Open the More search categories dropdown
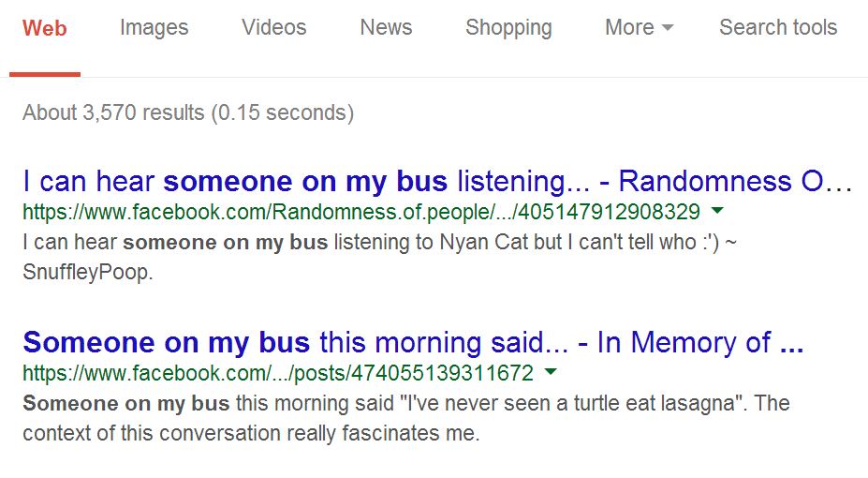The image size is (868, 478). [639, 28]
